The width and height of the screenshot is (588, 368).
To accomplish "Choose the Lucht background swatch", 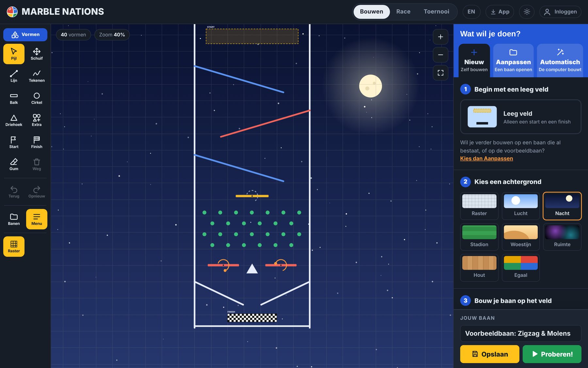I will click(x=521, y=206).
